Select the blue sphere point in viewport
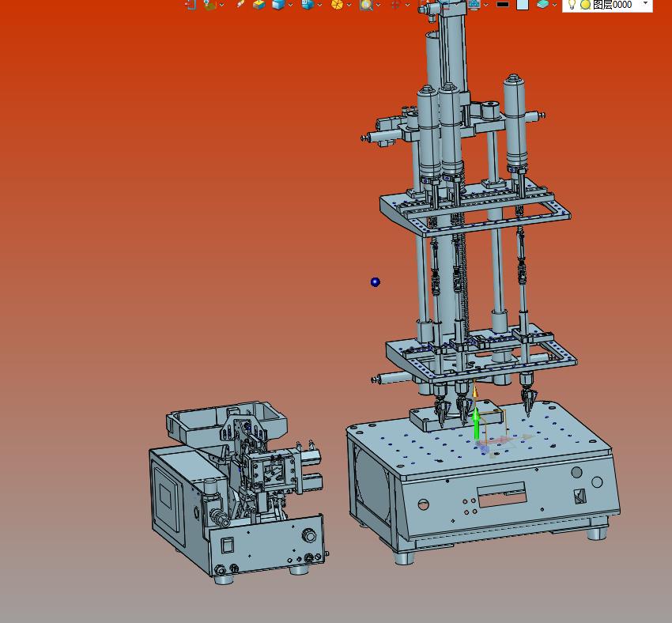The width and height of the screenshot is (672, 623). coord(376,282)
